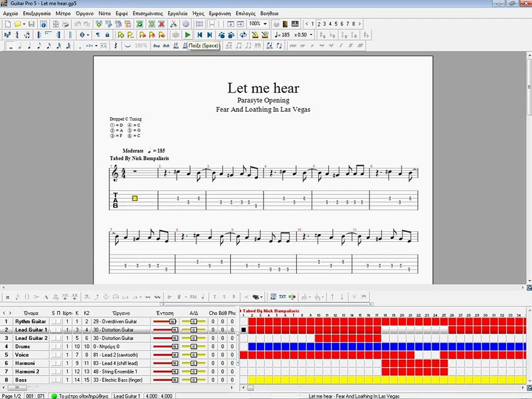
Task: Click the key signature sharps icon
Action: click(x=7, y=35)
